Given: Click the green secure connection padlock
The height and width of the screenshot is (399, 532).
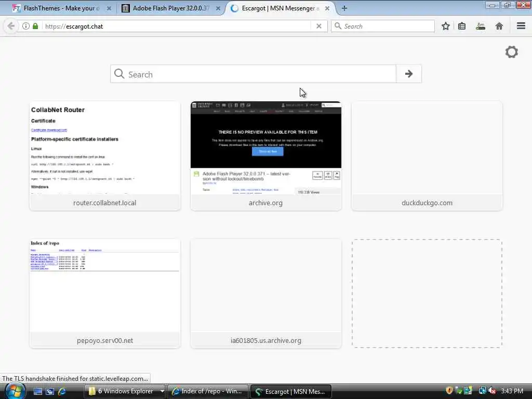Looking at the screenshot, I should (35, 26).
